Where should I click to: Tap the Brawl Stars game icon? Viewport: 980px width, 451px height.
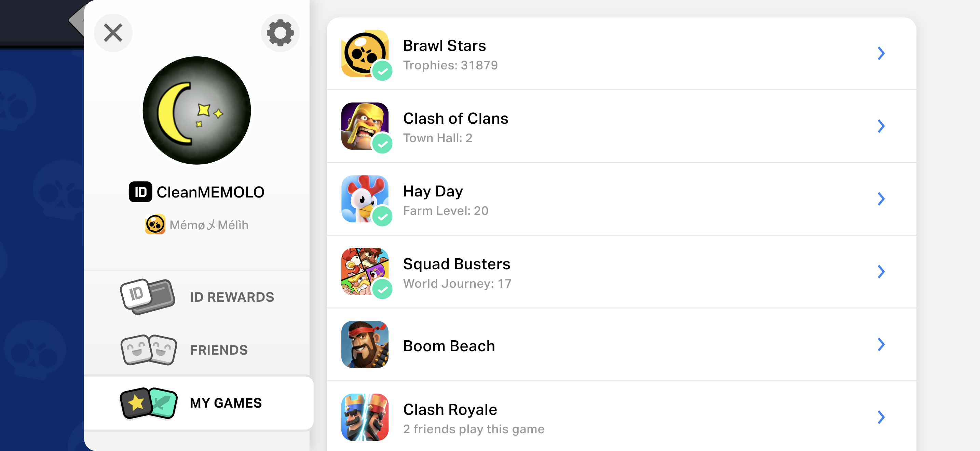point(365,53)
